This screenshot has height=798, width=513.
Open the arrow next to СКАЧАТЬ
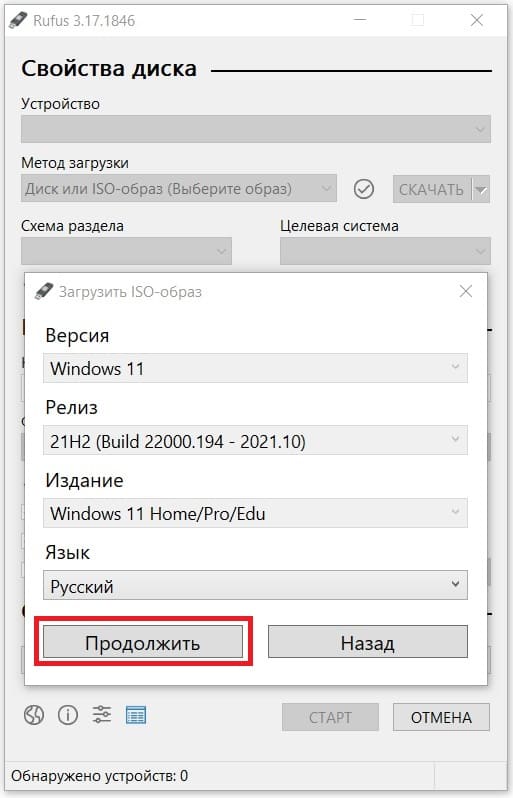pyautogui.click(x=481, y=189)
